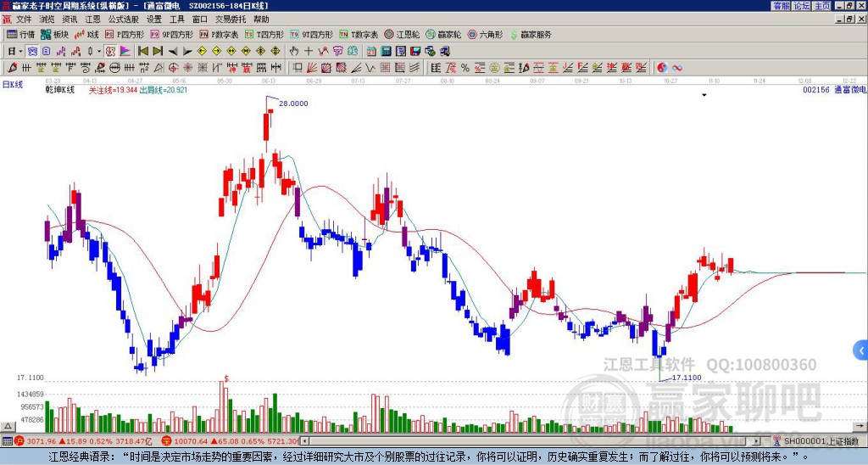Click the 客服 button in title bar
868x465 pixels.
pyautogui.click(x=782, y=6)
